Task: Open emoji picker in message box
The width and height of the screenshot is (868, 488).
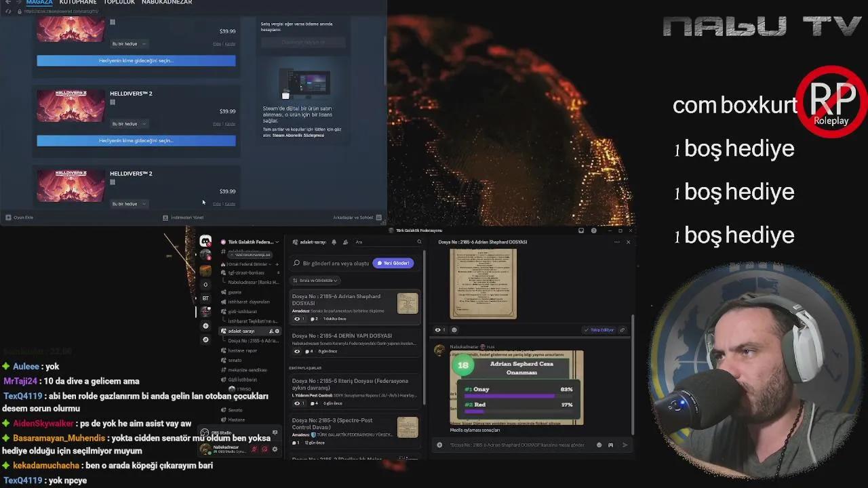Action: pyautogui.click(x=599, y=445)
